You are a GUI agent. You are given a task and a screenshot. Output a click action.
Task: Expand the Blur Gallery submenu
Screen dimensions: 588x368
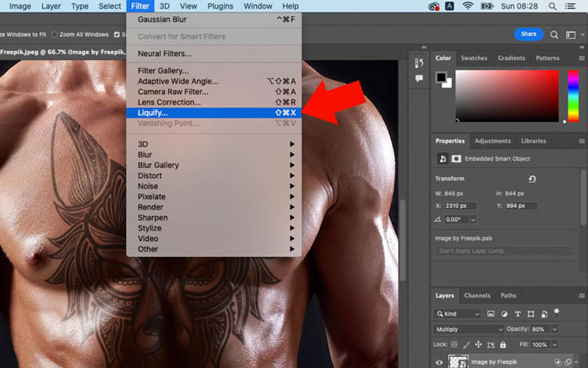pyautogui.click(x=213, y=165)
